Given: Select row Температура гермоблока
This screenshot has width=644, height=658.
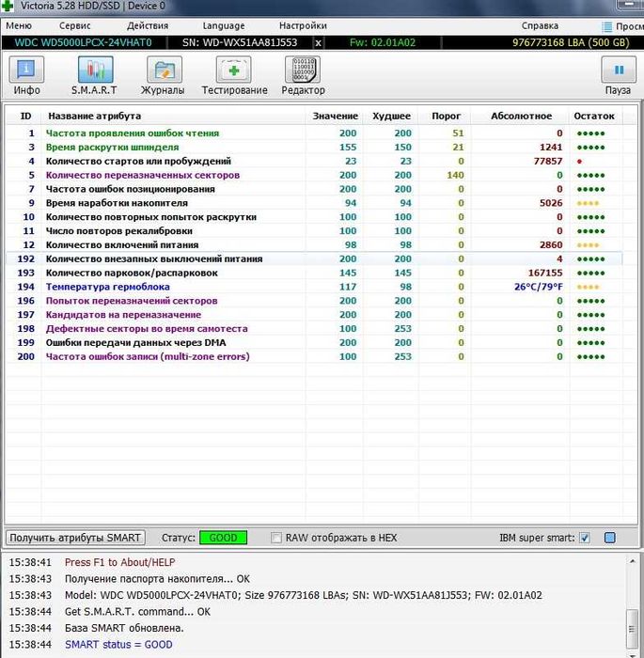Looking at the screenshot, I should 314,287.
